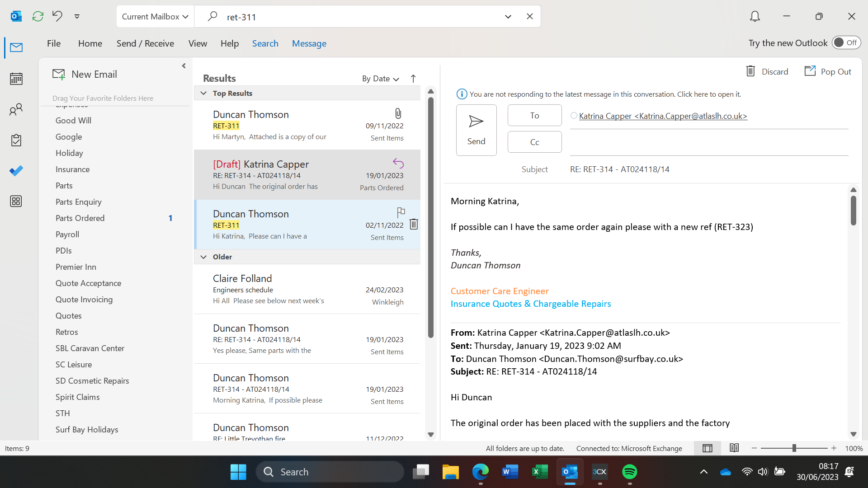Open the Calendar view in sidebar
868x488 pixels.
(x=16, y=79)
